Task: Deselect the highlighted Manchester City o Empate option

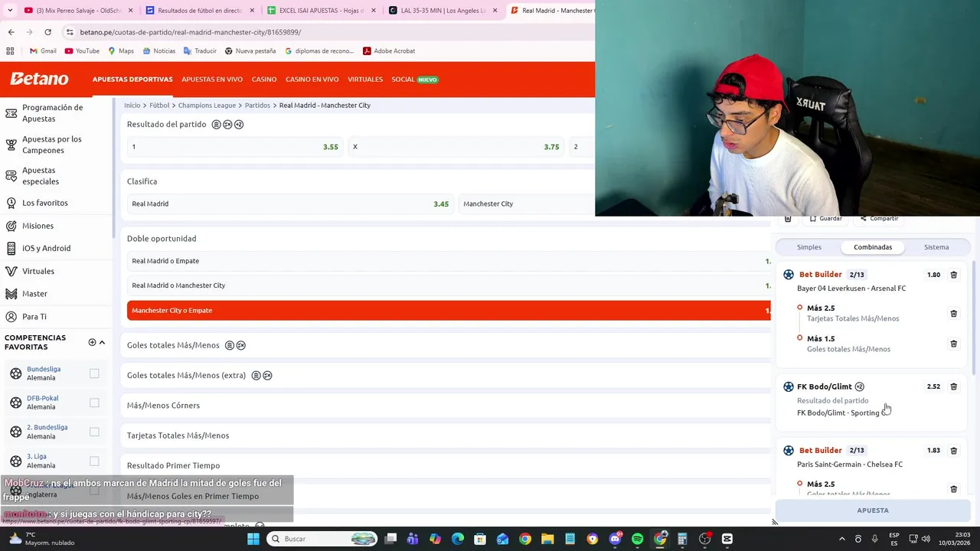Action: pyautogui.click(x=449, y=310)
